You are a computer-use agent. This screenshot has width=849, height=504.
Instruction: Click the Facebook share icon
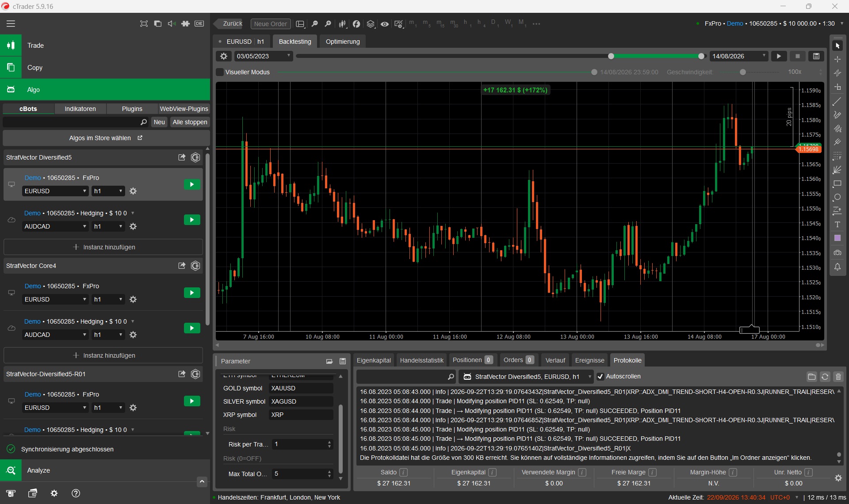(x=356, y=24)
